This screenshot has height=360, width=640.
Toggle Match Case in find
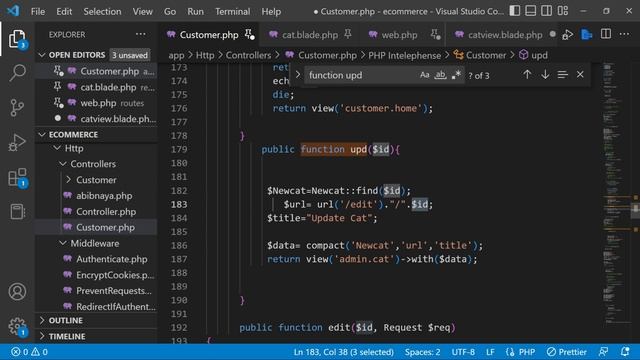pos(424,75)
